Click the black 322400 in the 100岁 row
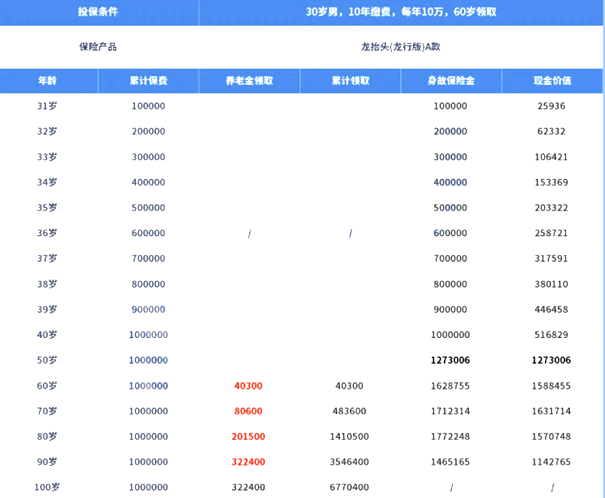Image resolution: width=605 pixels, height=498 pixels. (x=248, y=487)
